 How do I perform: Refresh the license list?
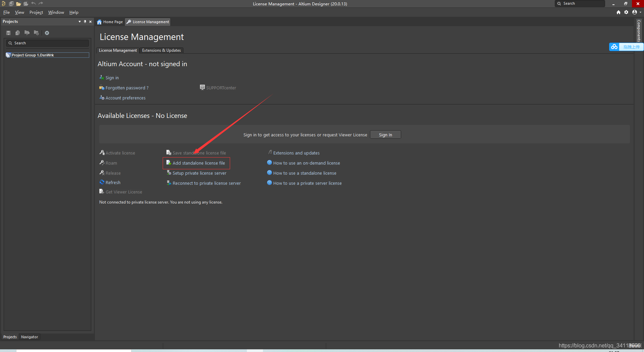point(113,182)
